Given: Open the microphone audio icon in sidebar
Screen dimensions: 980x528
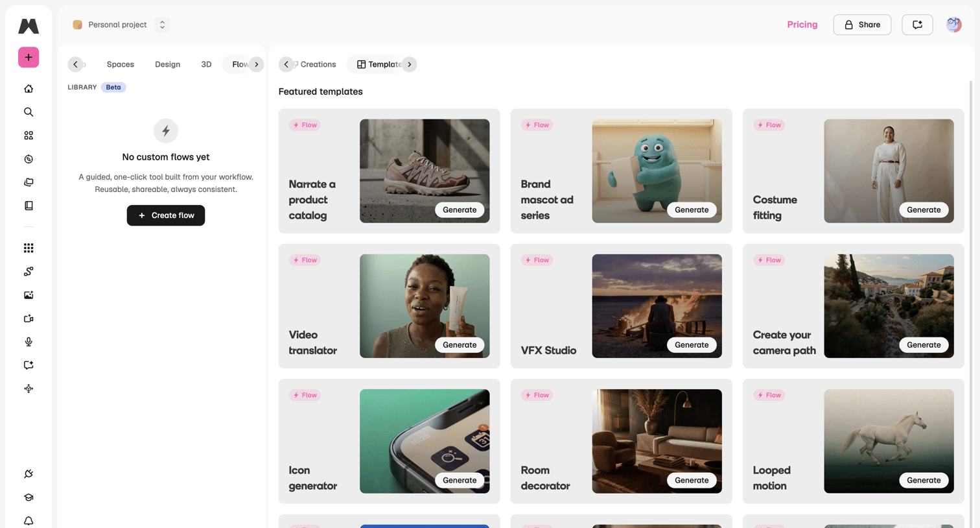Looking at the screenshot, I should pos(29,342).
